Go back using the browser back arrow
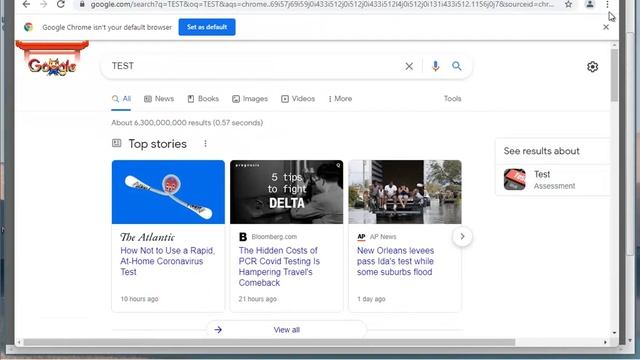Screen dimensions: 640x360 tap(27, 4)
